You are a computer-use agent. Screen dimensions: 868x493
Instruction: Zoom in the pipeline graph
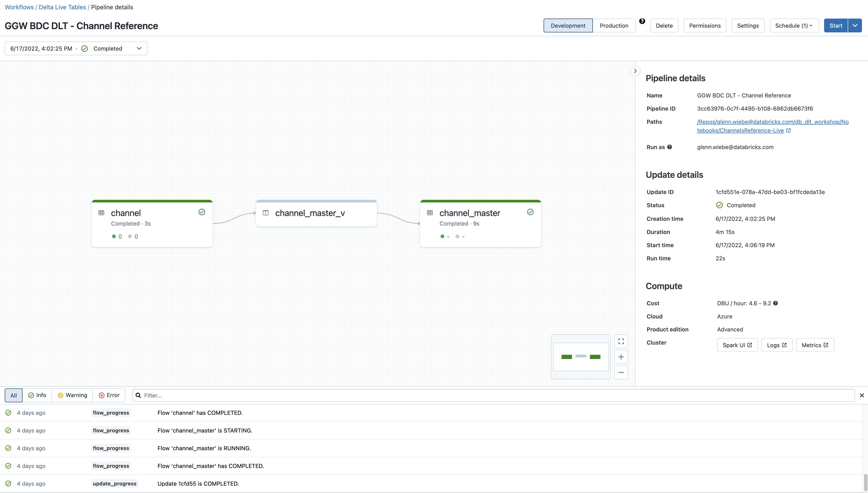coord(621,357)
